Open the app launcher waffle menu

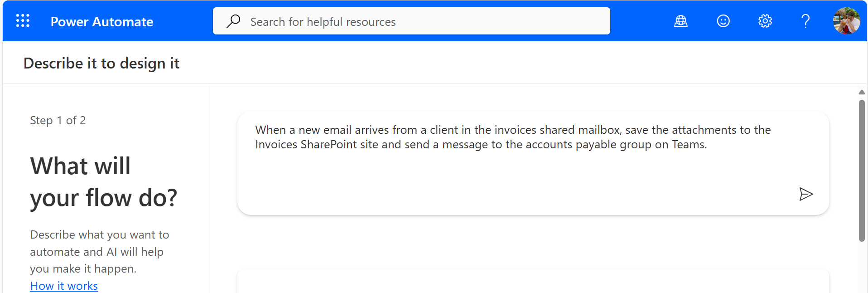point(23,21)
